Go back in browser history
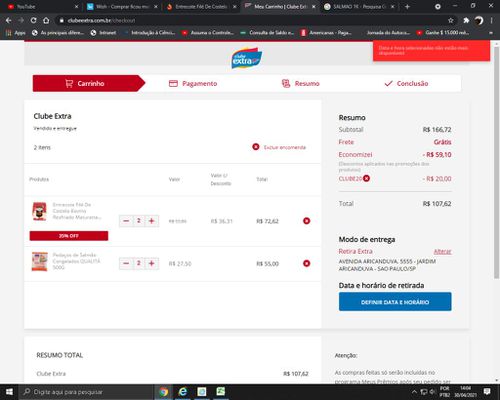500x400 pixels. click(8, 20)
